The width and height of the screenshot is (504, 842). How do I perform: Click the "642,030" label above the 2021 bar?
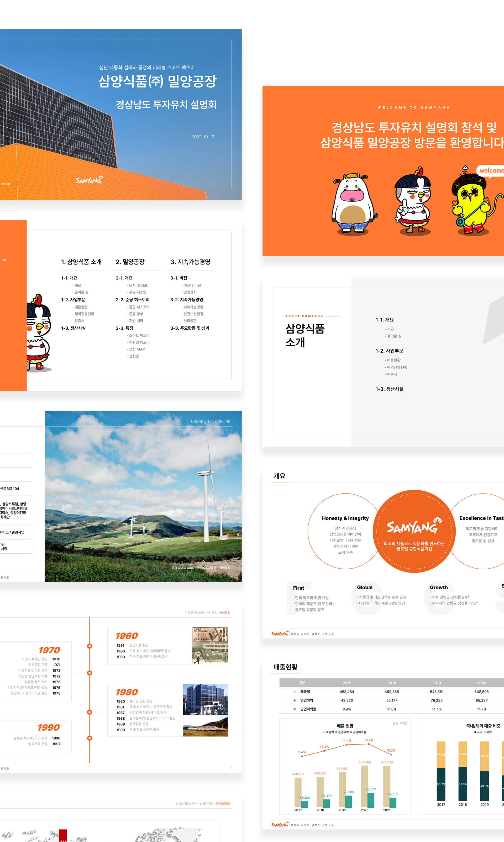[x=386, y=762]
